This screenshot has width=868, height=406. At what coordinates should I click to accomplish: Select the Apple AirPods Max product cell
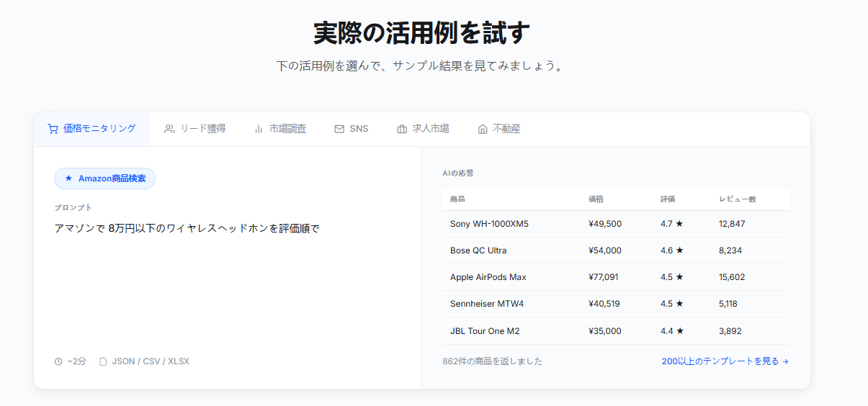click(488, 277)
